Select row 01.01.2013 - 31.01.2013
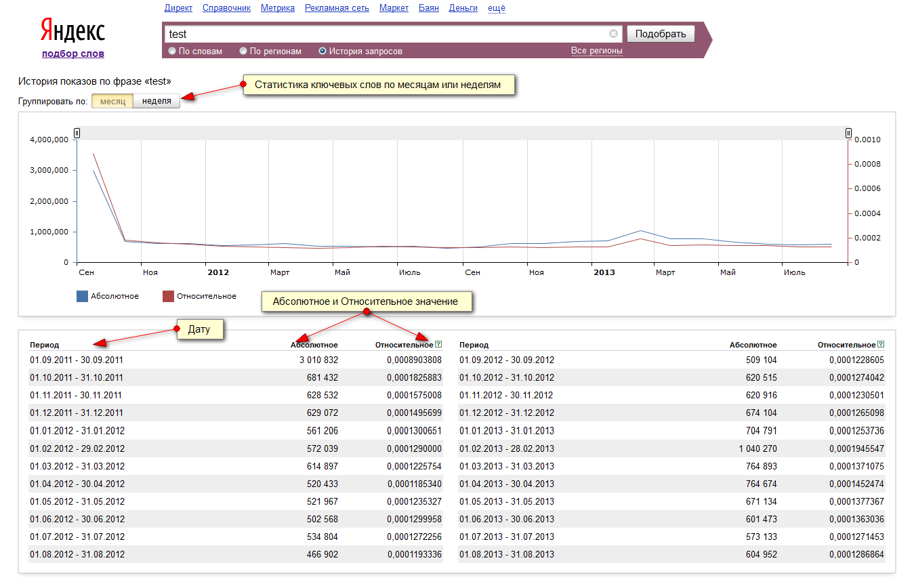This screenshot has width=914, height=588. coord(671,431)
